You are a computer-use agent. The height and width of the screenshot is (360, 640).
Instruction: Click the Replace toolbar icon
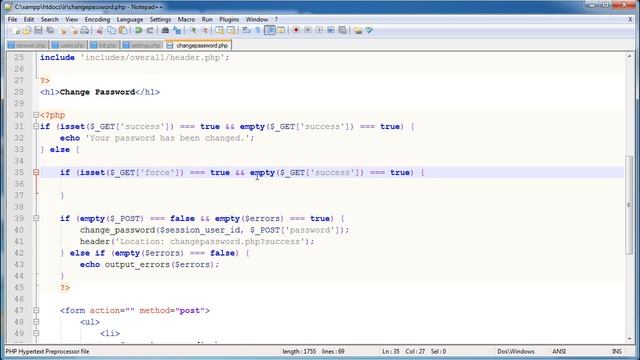click(x=177, y=30)
